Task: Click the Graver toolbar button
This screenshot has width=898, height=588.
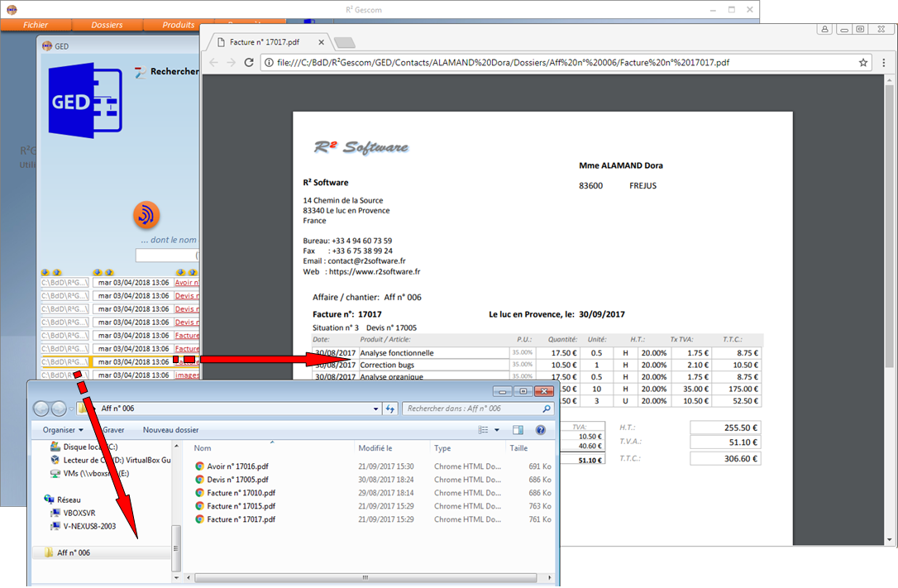Action: click(113, 429)
